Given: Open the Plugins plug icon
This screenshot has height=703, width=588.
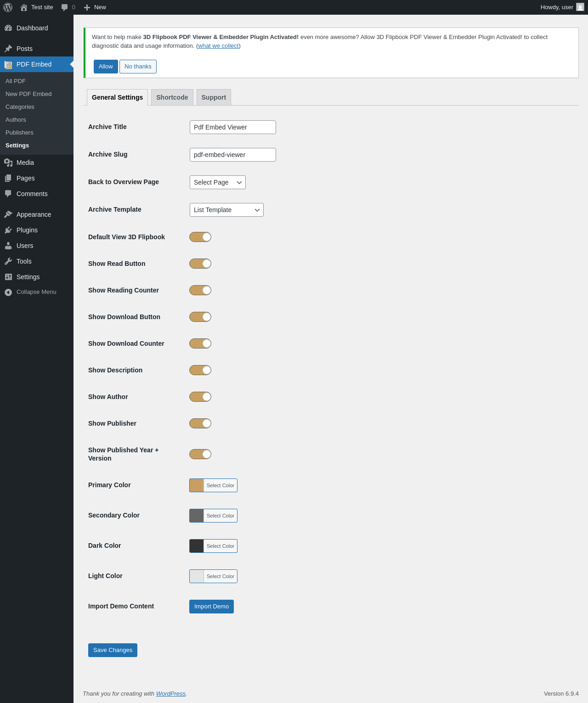Looking at the screenshot, I should click(8, 230).
